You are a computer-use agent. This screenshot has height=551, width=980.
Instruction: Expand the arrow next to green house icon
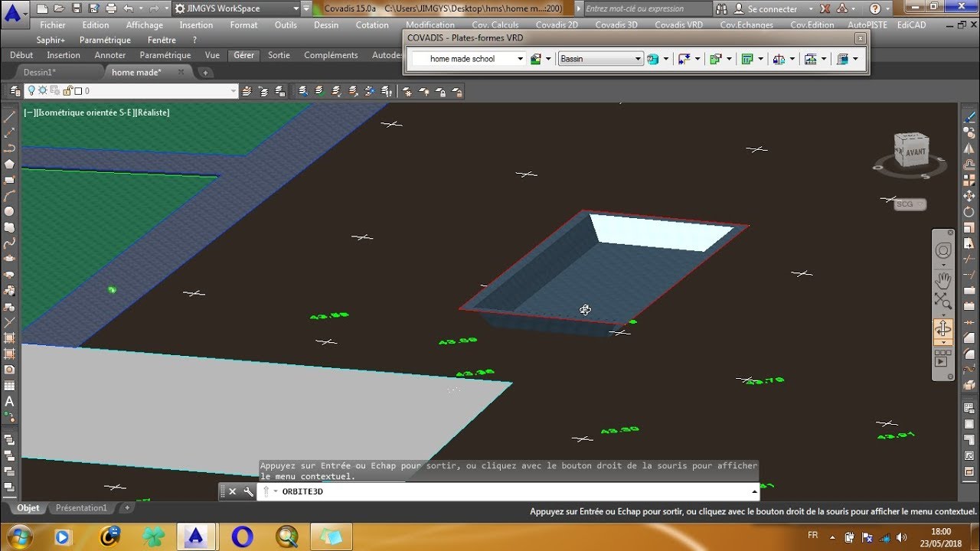coord(548,59)
